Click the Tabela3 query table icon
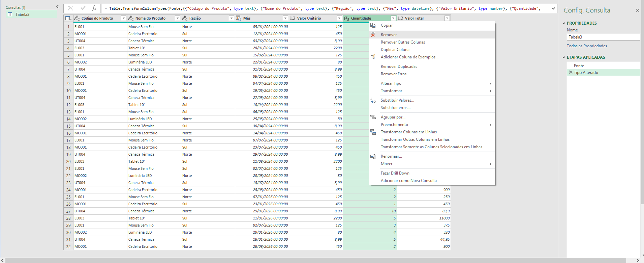This screenshot has height=263, width=644. pos(10,15)
